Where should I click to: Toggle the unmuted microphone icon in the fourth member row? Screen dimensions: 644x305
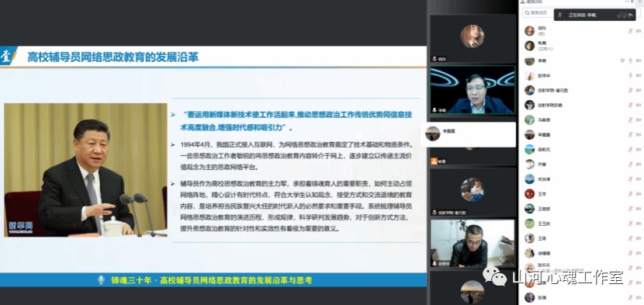(631, 75)
